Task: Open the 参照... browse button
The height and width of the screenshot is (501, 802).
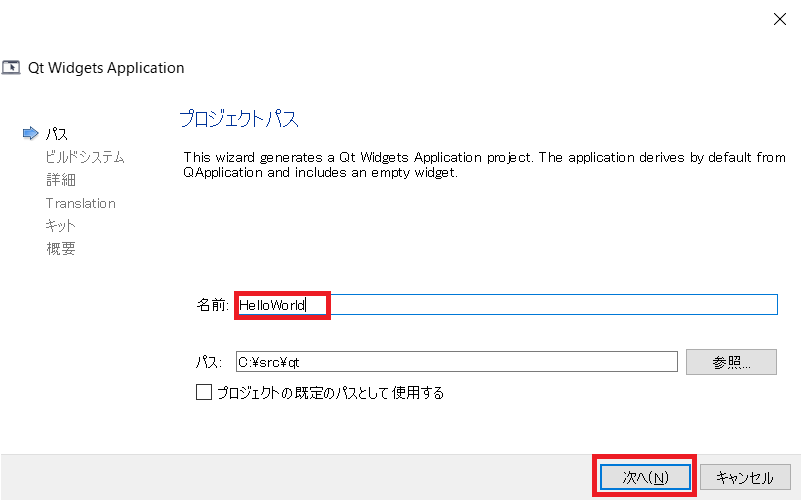Action: click(731, 362)
